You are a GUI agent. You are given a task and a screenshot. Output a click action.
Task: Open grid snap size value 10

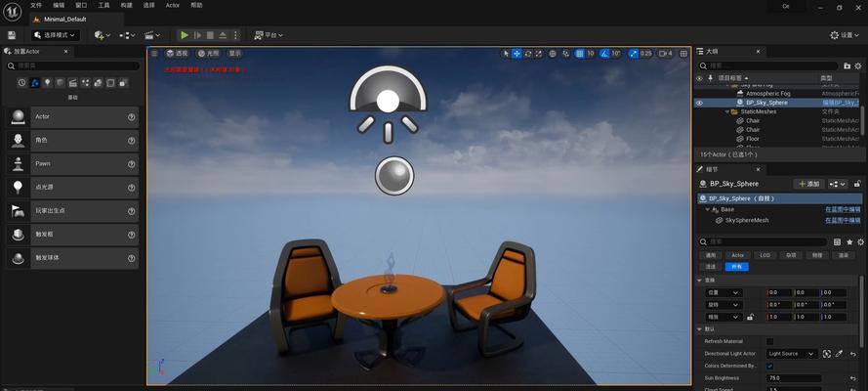591,54
